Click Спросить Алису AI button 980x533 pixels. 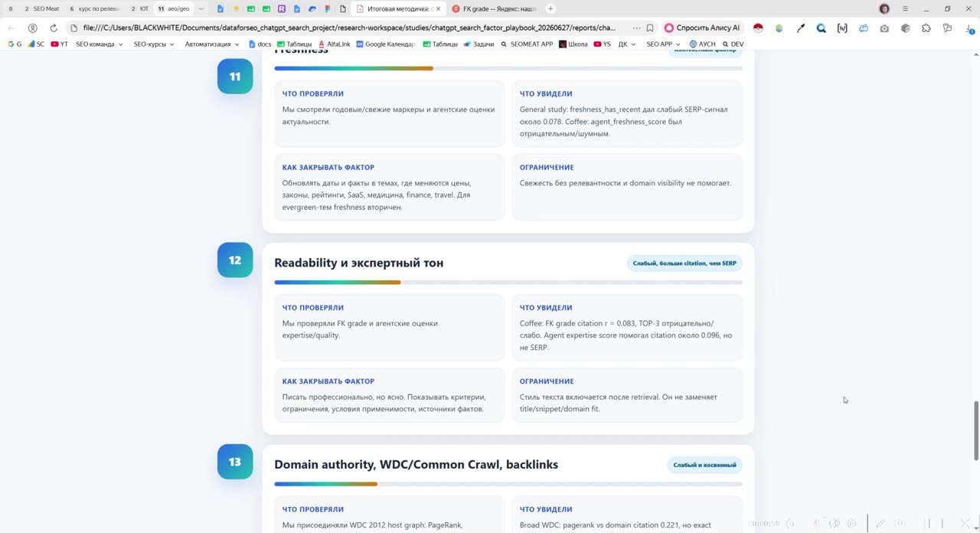point(702,28)
